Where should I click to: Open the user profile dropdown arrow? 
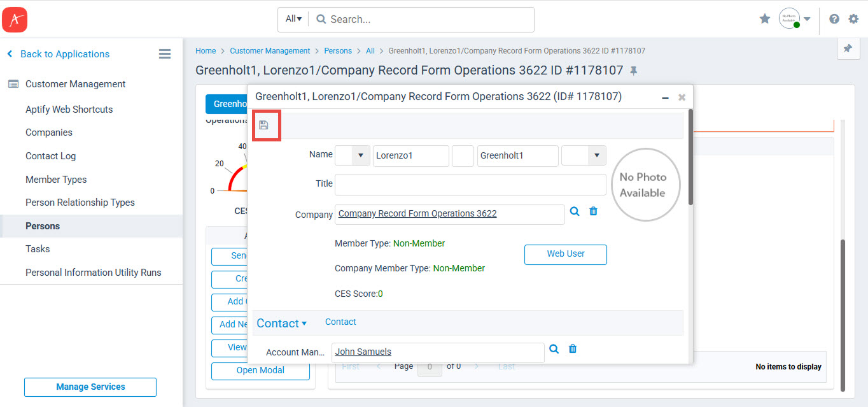click(807, 19)
